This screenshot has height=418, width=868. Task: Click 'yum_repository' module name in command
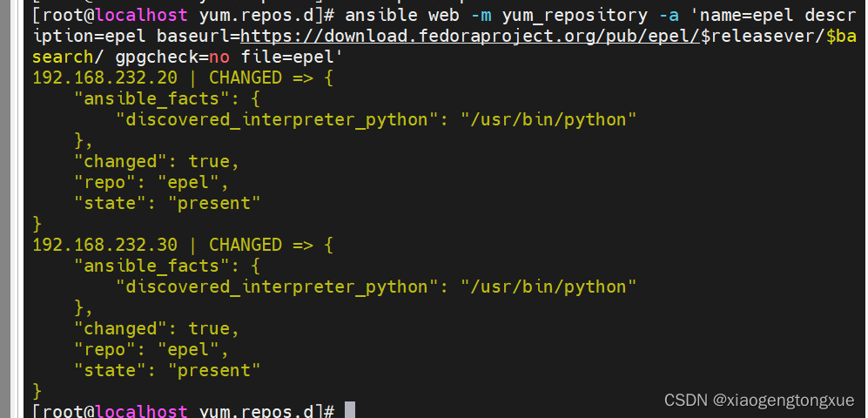575,16
